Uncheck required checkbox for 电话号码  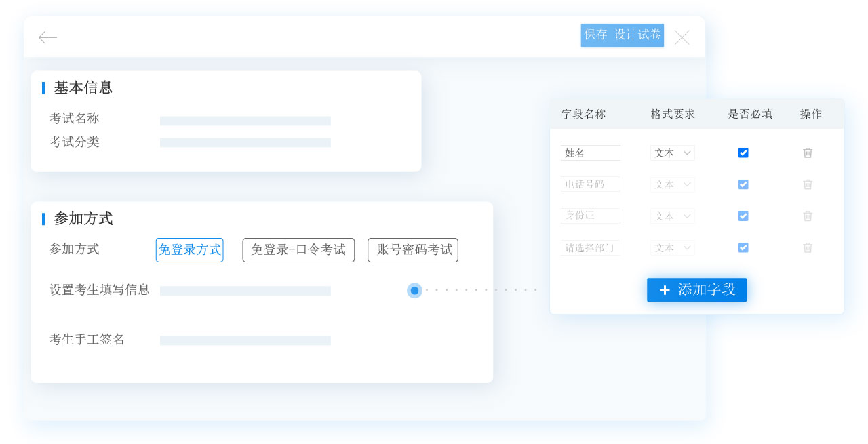[743, 184]
